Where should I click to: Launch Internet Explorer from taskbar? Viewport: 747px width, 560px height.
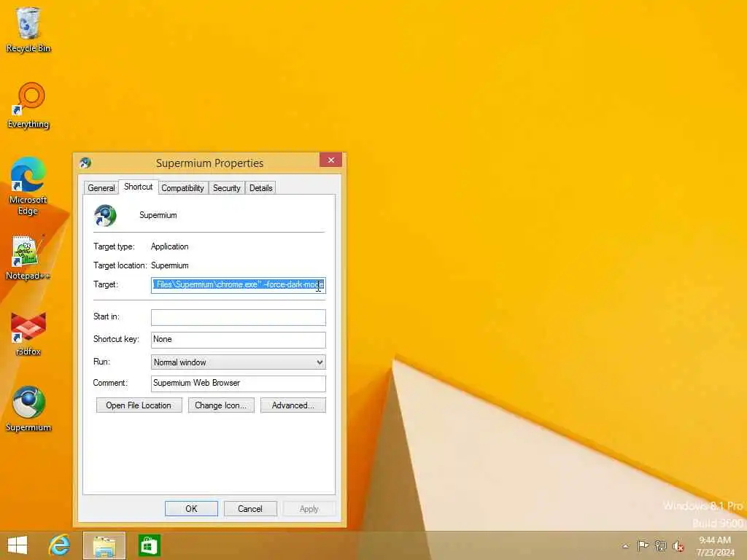pos(60,545)
